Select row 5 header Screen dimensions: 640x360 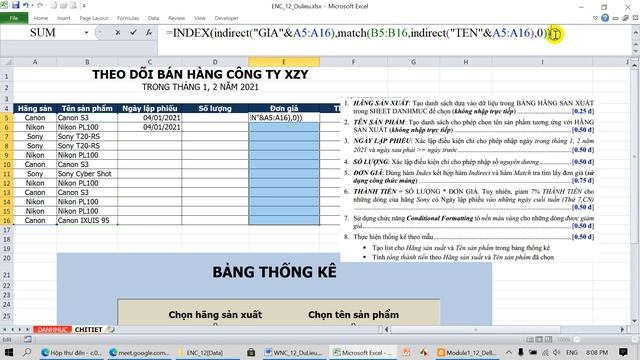tap(7, 118)
